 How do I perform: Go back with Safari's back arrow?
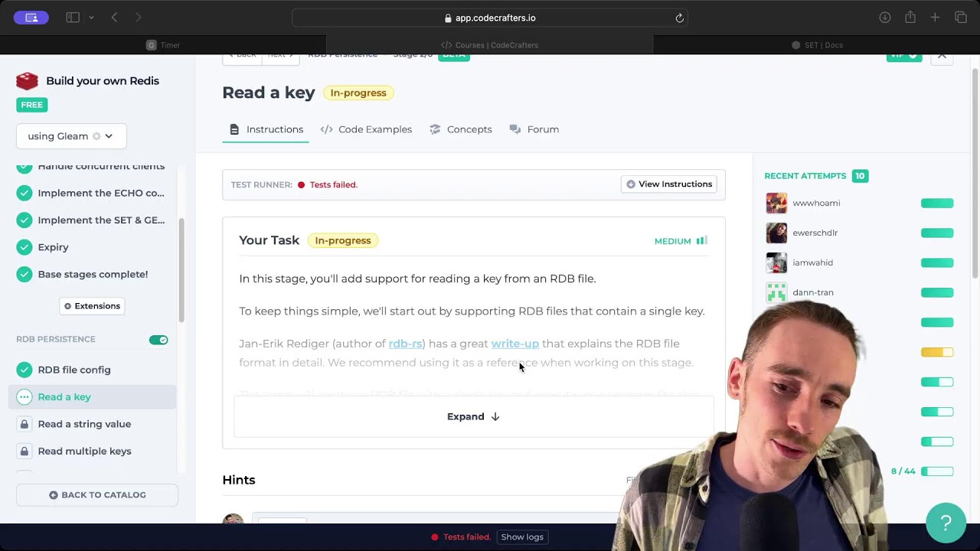114,18
